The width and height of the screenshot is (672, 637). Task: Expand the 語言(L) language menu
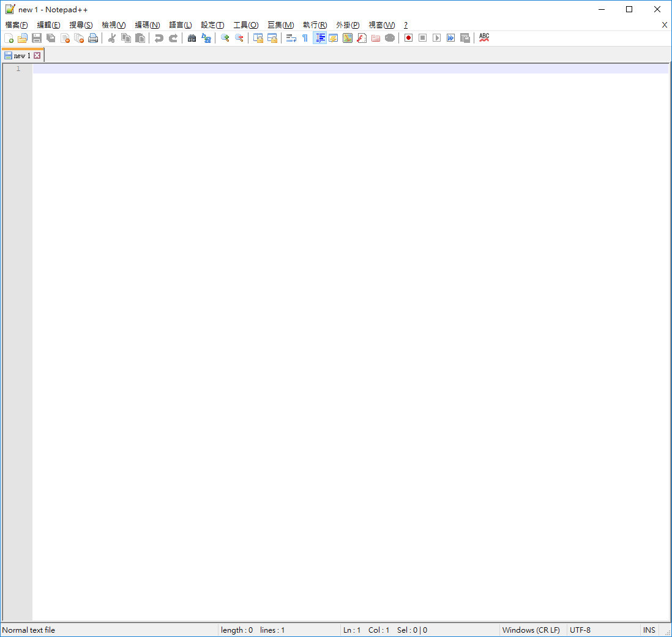pos(180,25)
